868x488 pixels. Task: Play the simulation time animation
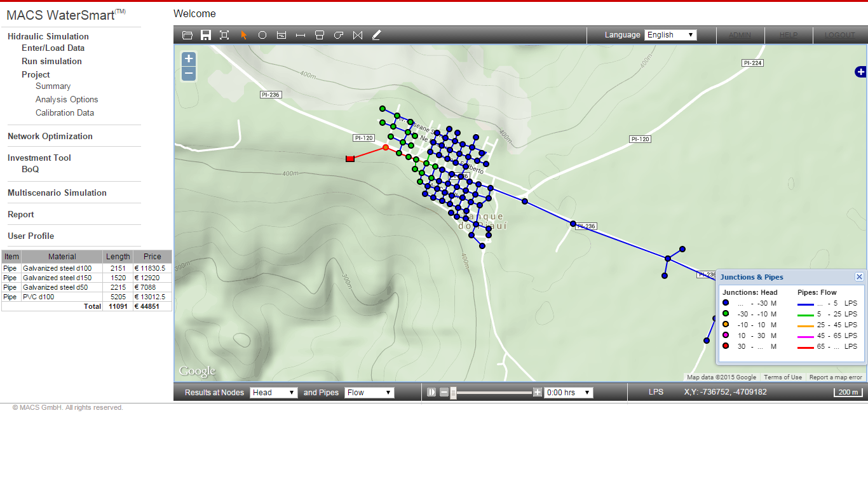[x=431, y=393]
